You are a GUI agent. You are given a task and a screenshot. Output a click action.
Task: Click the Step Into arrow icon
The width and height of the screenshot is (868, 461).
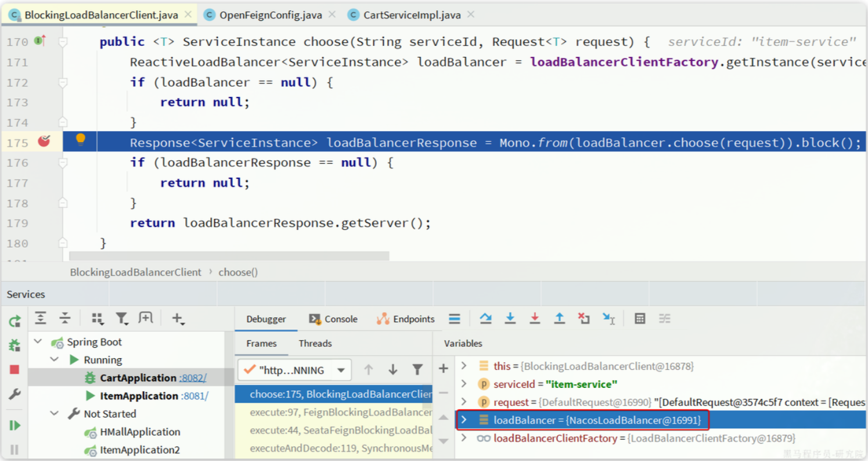pyautogui.click(x=510, y=318)
